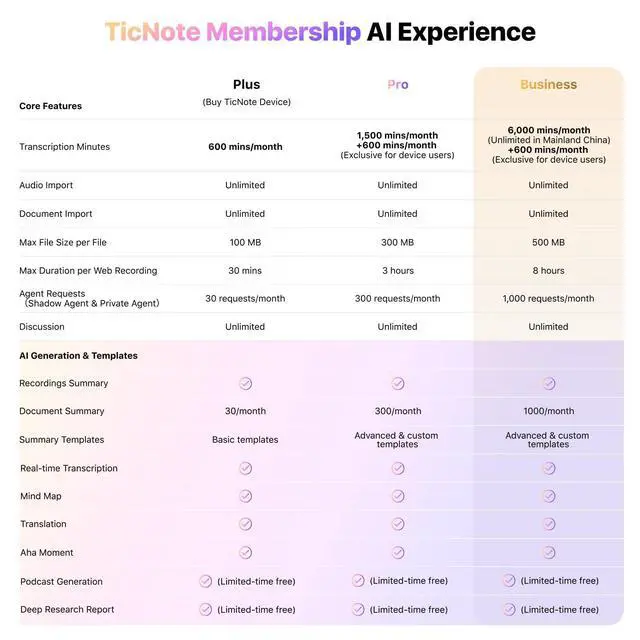This screenshot has width=640, height=640.
Task: Click the Core Features section heading
Action: pyautogui.click(x=51, y=106)
